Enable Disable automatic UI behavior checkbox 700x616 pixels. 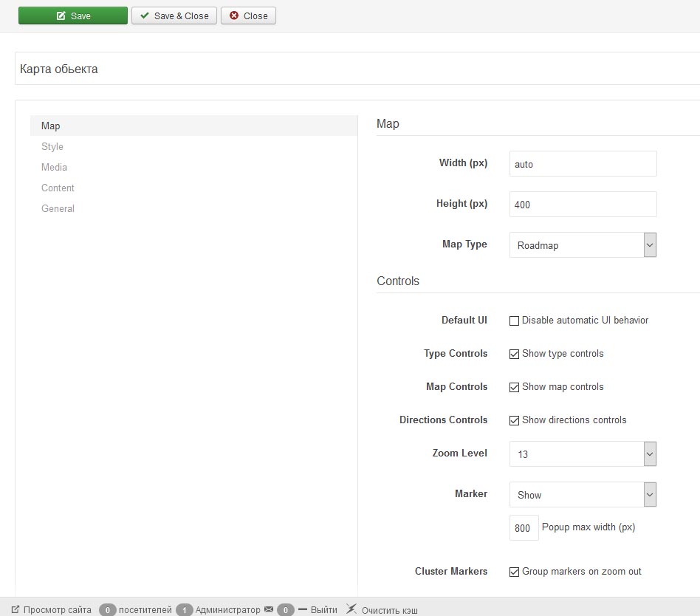pyautogui.click(x=515, y=321)
